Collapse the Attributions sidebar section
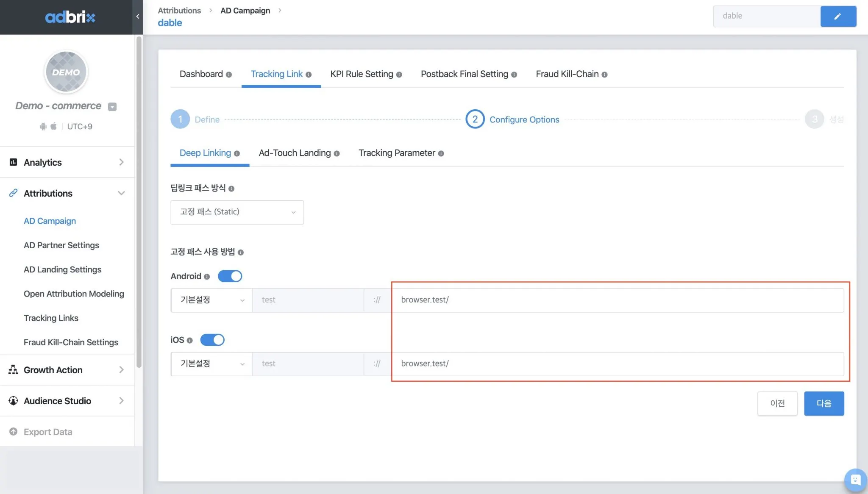 pos(121,193)
